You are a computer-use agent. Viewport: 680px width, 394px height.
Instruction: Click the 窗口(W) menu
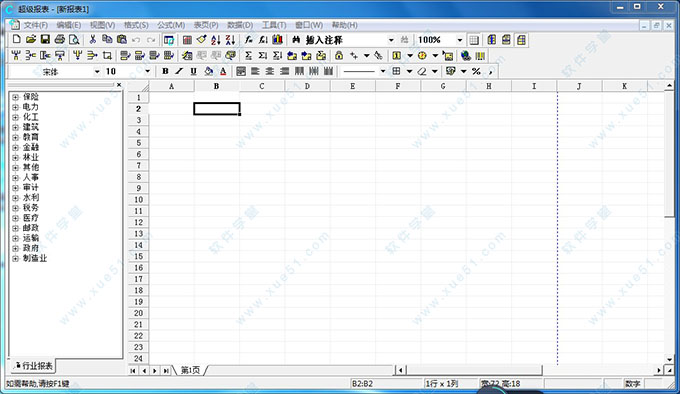click(x=309, y=25)
